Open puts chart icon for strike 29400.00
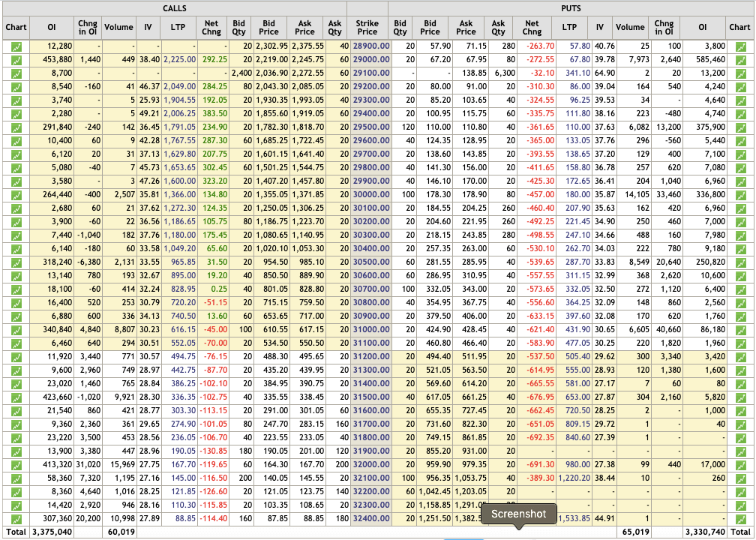The width and height of the screenshot is (756, 540). pyautogui.click(x=740, y=114)
